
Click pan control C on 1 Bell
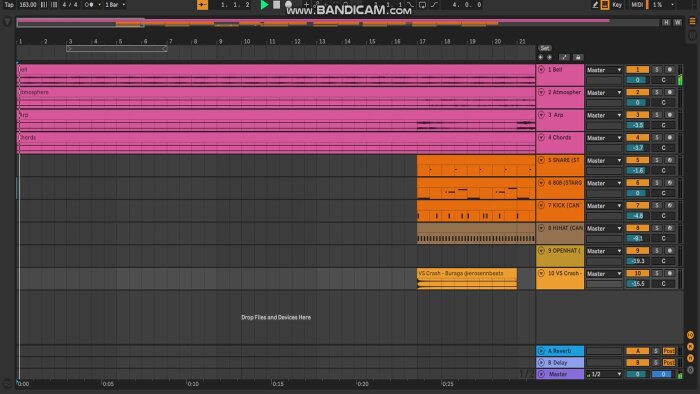pos(663,80)
